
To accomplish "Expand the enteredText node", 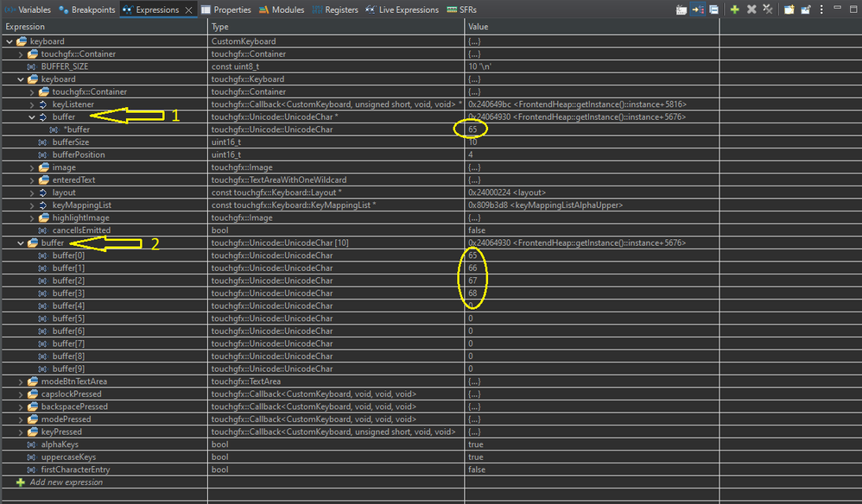I will point(31,180).
